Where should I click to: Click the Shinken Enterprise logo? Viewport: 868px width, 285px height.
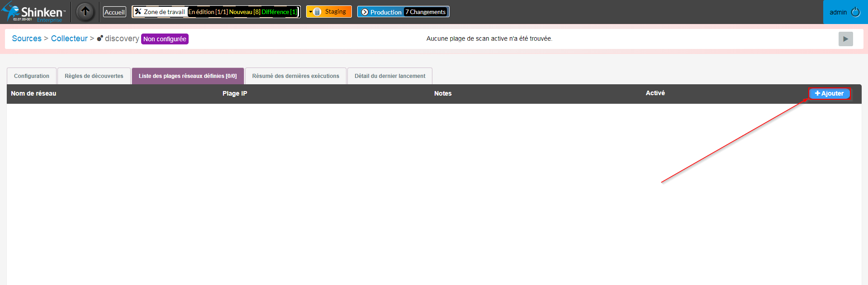click(x=34, y=12)
